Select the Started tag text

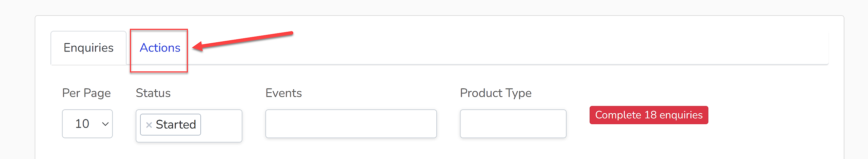(x=176, y=124)
